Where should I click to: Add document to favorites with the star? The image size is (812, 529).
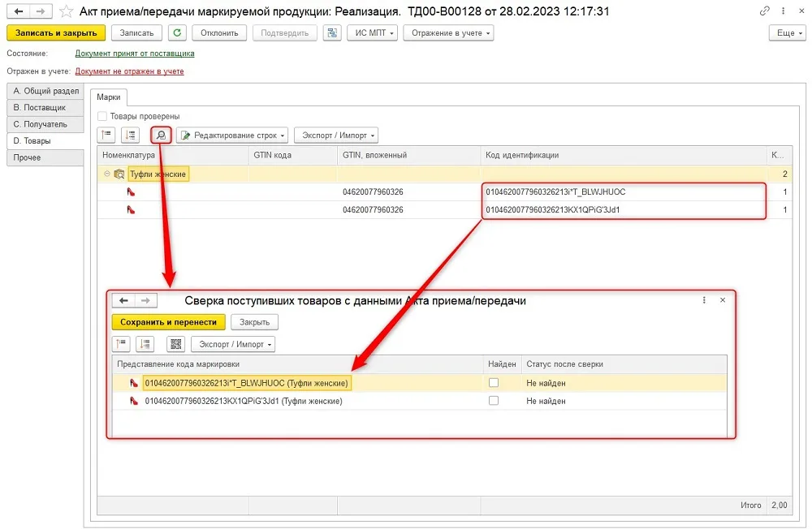click(66, 11)
